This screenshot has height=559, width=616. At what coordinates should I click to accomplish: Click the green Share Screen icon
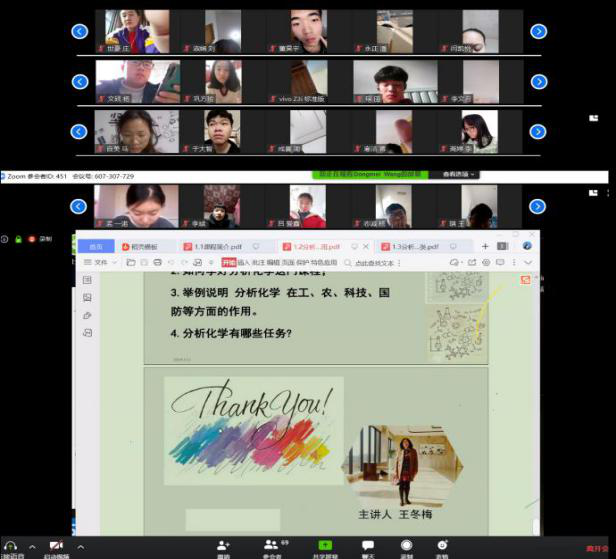pos(323,545)
